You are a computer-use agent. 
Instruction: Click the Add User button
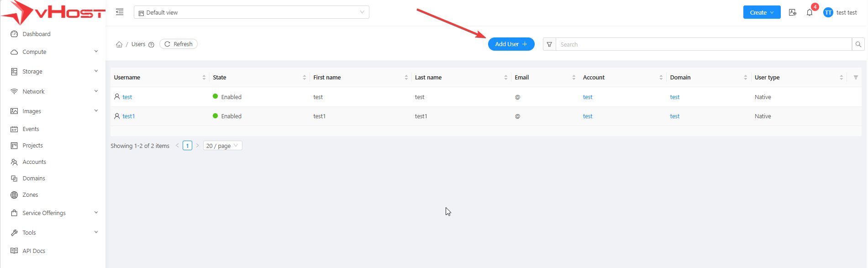click(511, 44)
